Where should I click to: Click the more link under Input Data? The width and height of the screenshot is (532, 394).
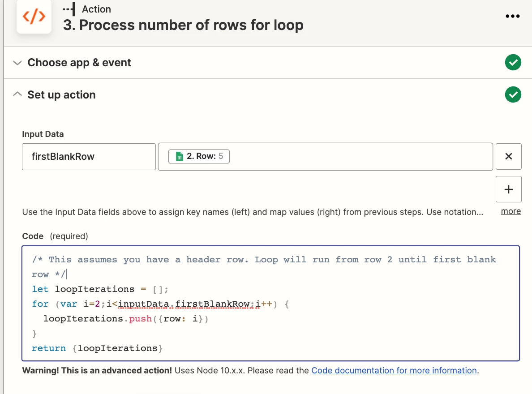click(510, 211)
